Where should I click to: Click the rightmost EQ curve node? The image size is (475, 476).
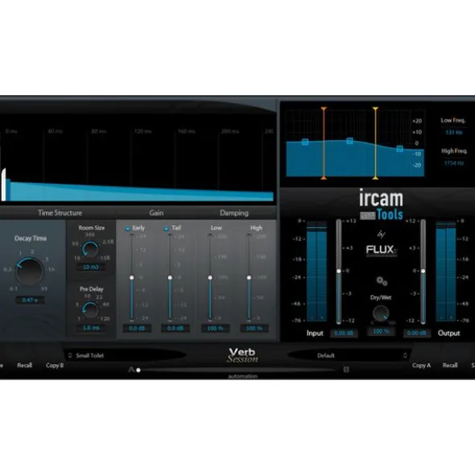pyautogui.click(x=400, y=149)
